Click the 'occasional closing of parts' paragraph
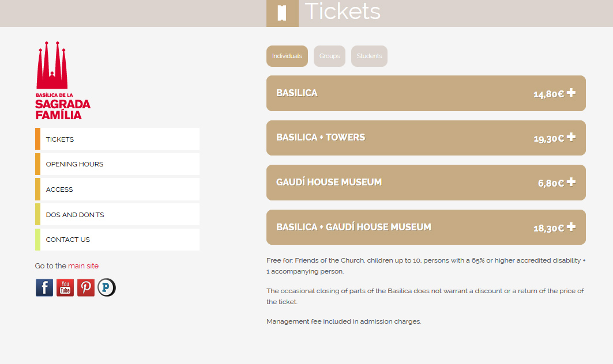The image size is (613, 364). (x=426, y=296)
